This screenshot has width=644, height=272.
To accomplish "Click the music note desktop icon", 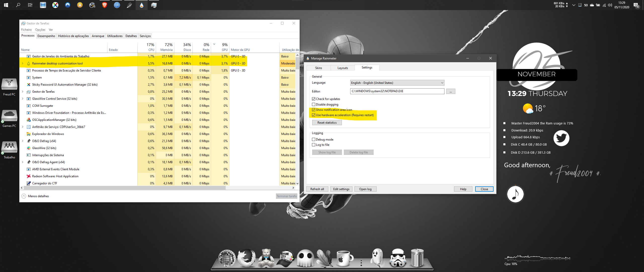I will coord(515,194).
